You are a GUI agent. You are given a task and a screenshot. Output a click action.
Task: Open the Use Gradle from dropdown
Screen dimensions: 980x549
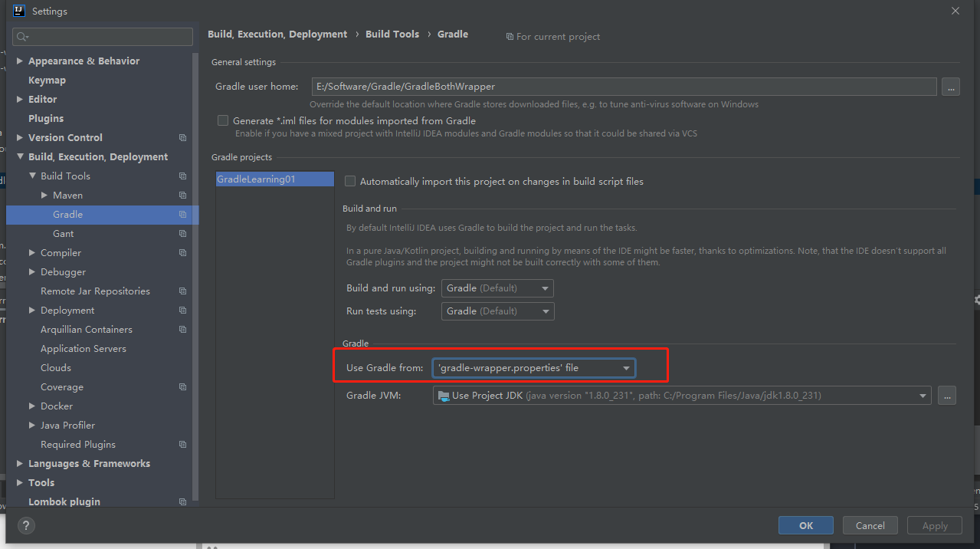coord(534,368)
